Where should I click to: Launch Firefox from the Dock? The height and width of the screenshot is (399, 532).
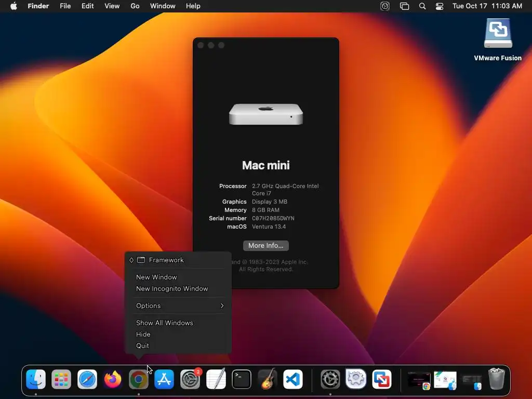113,379
